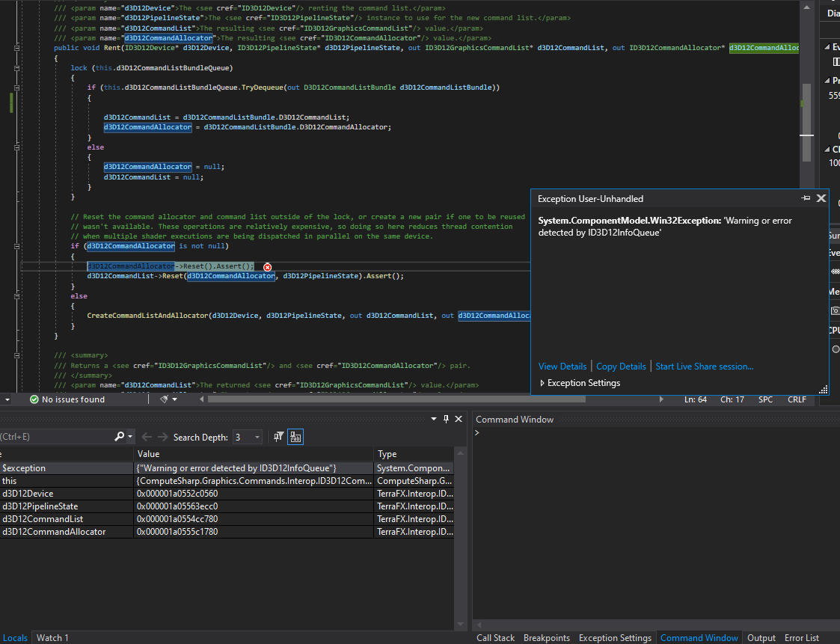
Task: Collapse the Rent method folding box
Action: pos(16,48)
